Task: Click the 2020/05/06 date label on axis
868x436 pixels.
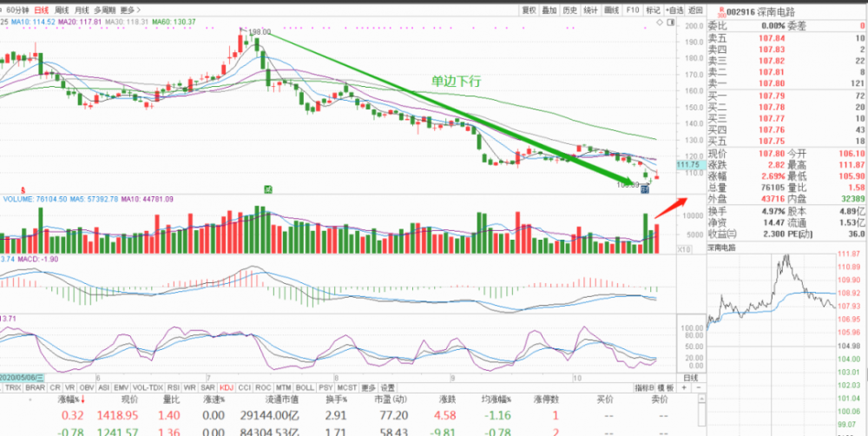Action: point(24,378)
